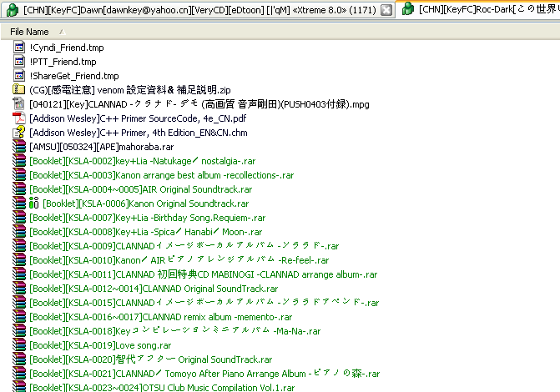Viewport: 560px width, 392px height.
Task: Click the rar icon of KSLA-0007 Birthday Song
Action: pos(19,218)
